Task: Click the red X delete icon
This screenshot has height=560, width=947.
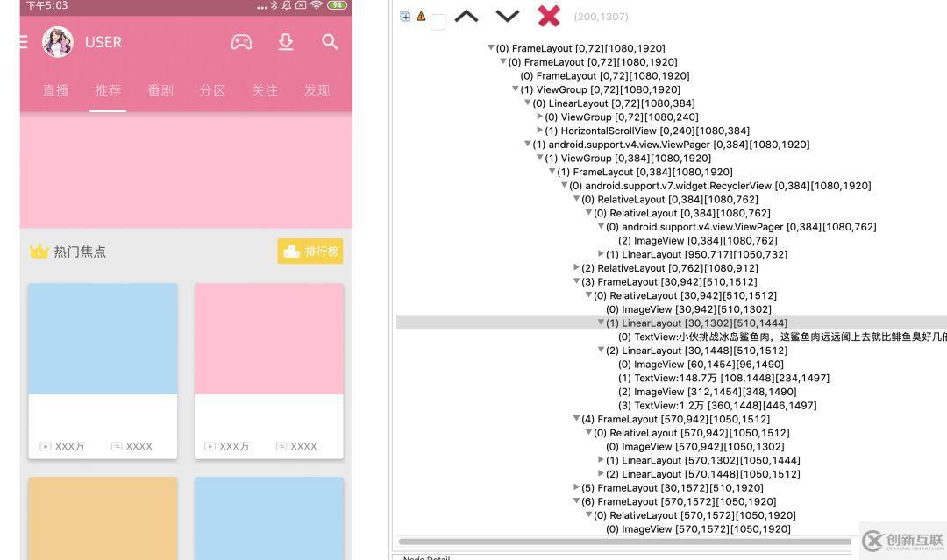Action: [548, 17]
